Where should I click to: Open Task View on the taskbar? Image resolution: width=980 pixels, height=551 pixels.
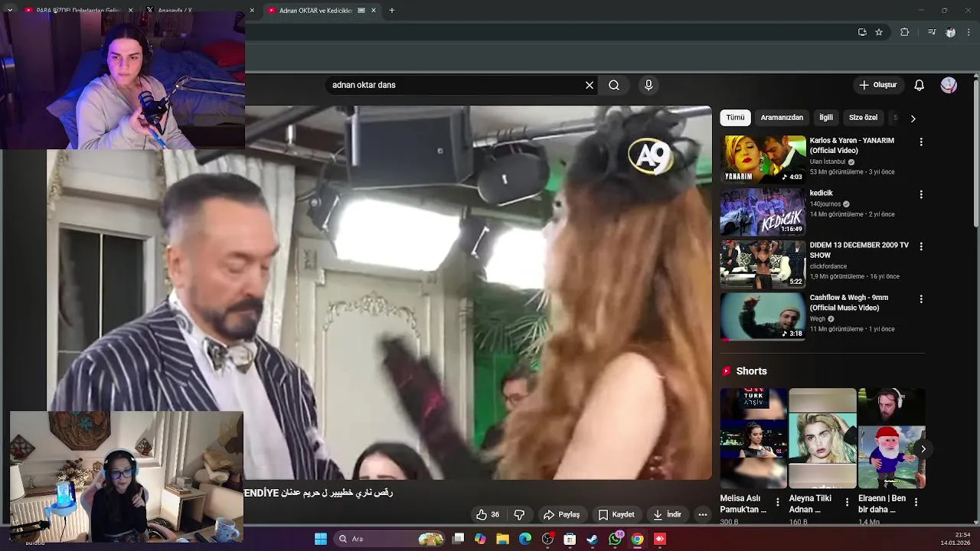point(458,539)
